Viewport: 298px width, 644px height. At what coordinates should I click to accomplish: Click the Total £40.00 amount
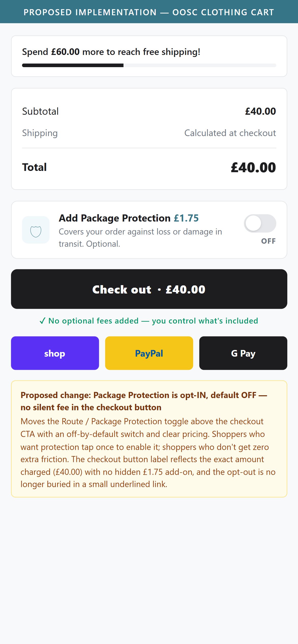pos(253,167)
